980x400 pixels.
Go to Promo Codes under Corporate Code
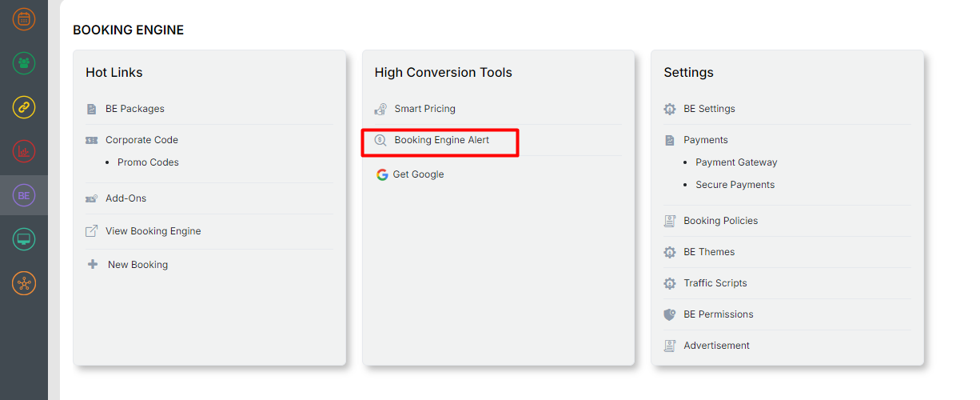tap(148, 162)
